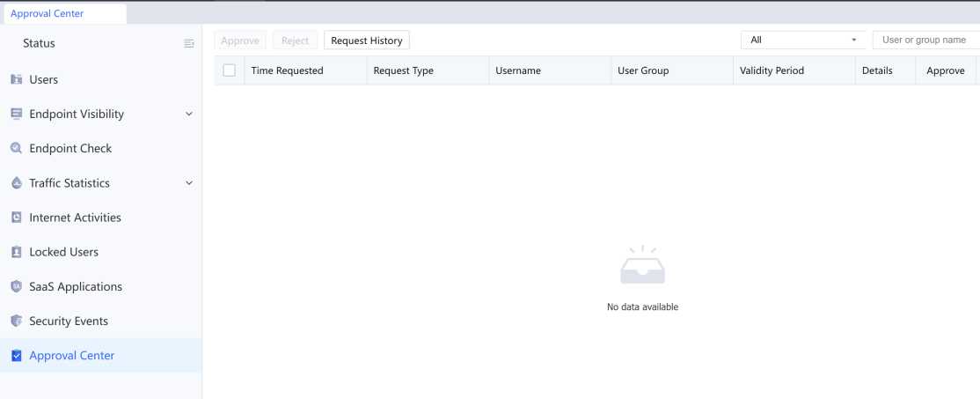This screenshot has height=399, width=980.
Task: Sort by Time Requested column header
Action: click(x=288, y=70)
